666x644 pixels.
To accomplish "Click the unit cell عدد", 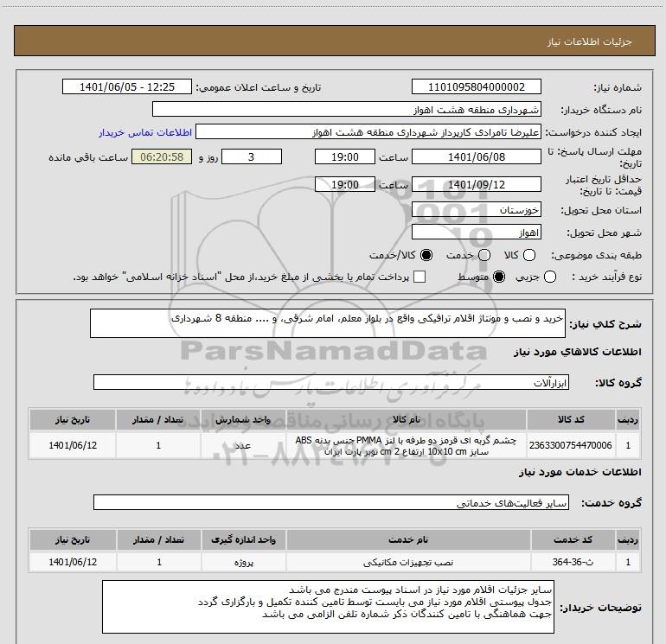I will 243,445.
